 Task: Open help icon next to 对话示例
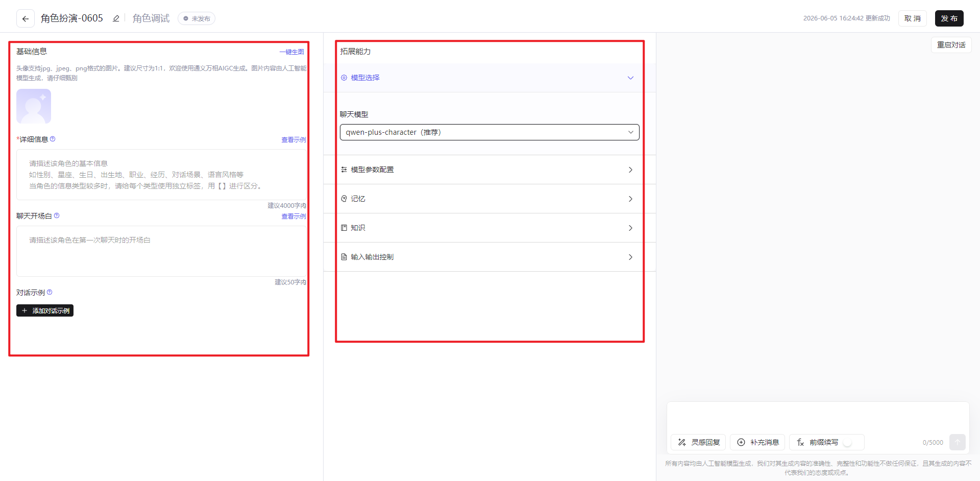click(x=50, y=292)
